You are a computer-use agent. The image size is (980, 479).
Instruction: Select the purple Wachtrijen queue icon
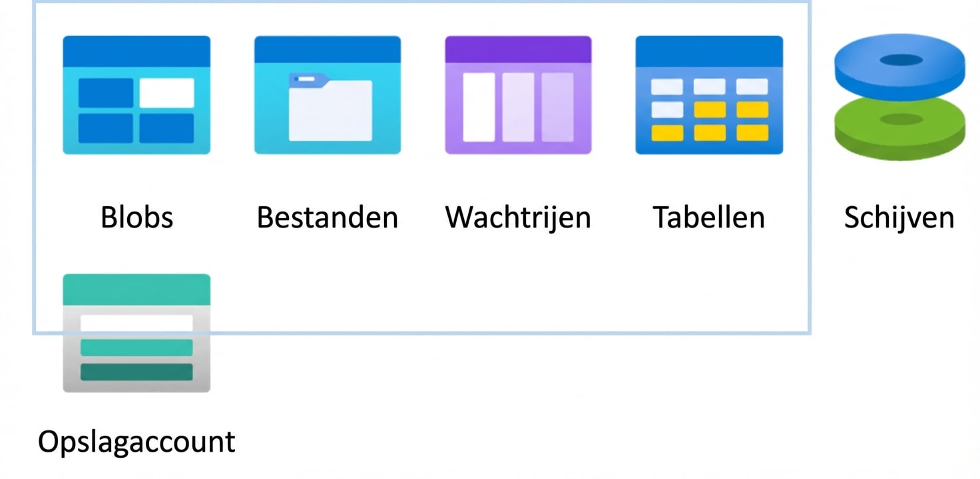(518, 95)
